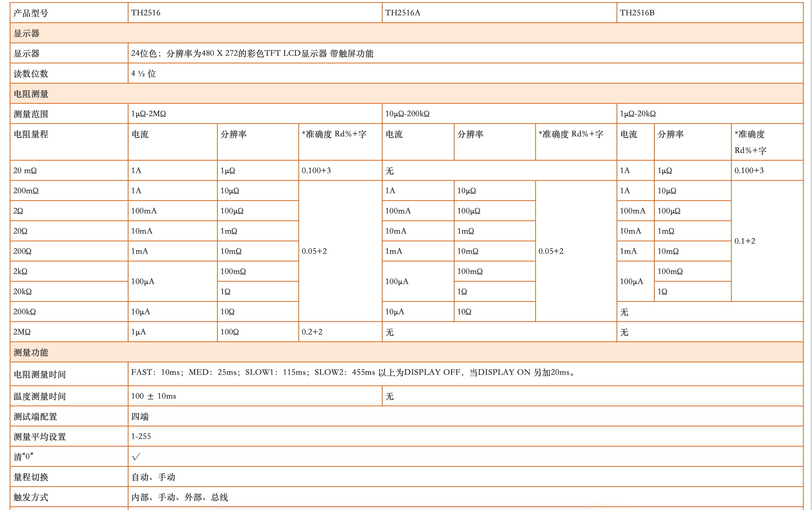This screenshot has width=812, height=510.
Task: Click the 测量功能 section header
Action: point(407,352)
